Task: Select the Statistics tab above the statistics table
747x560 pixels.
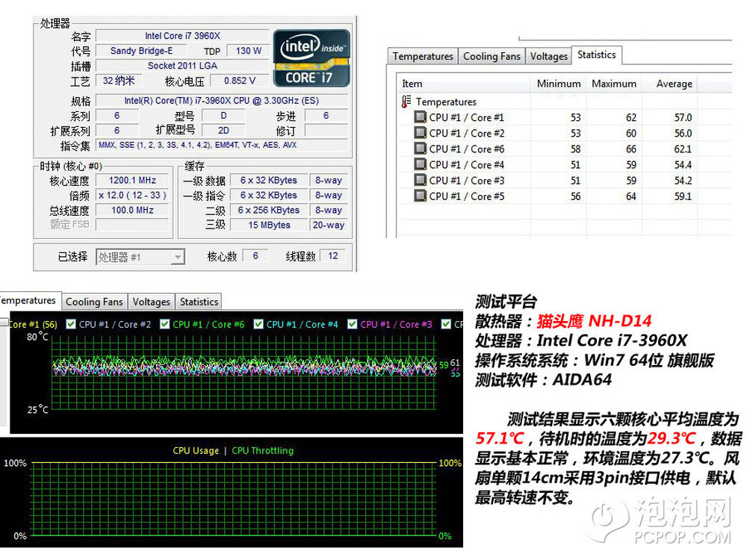Action: (596, 55)
